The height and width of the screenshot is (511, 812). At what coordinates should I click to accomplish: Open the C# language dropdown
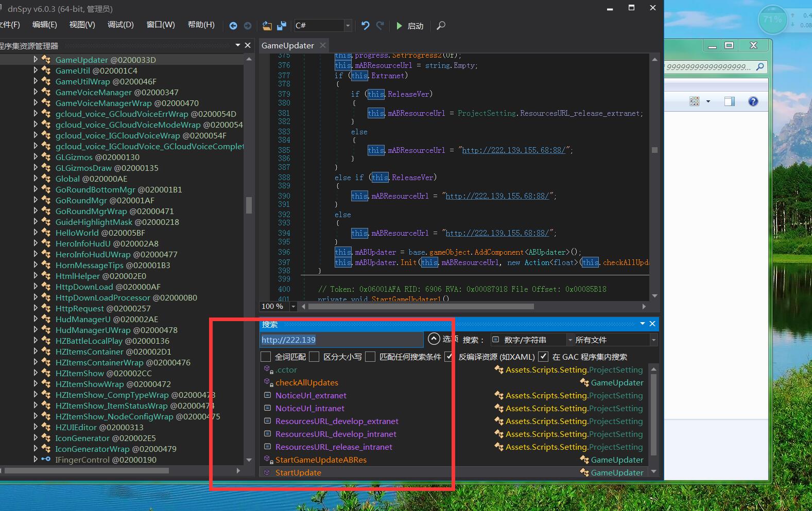click(348, 26)
